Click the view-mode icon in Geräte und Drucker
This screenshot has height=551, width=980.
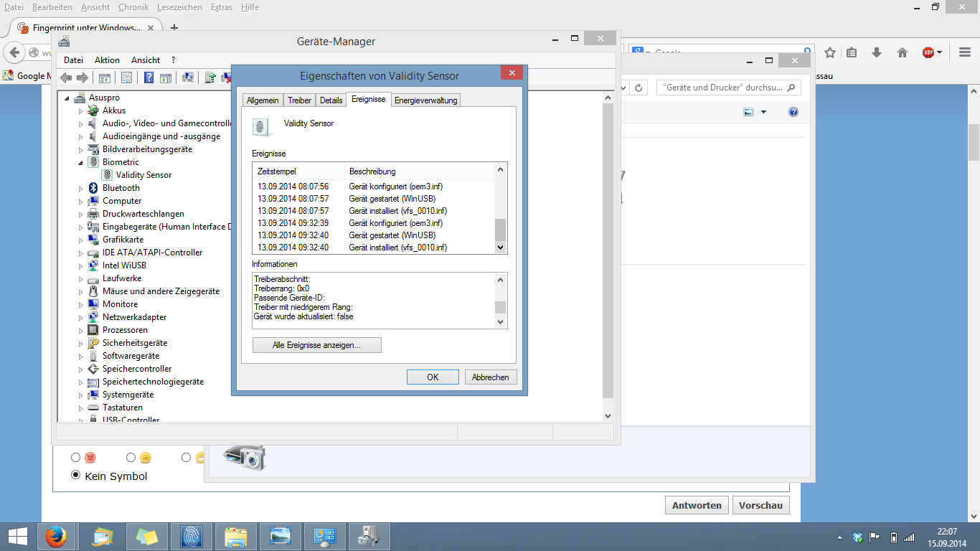coord(749,112)
